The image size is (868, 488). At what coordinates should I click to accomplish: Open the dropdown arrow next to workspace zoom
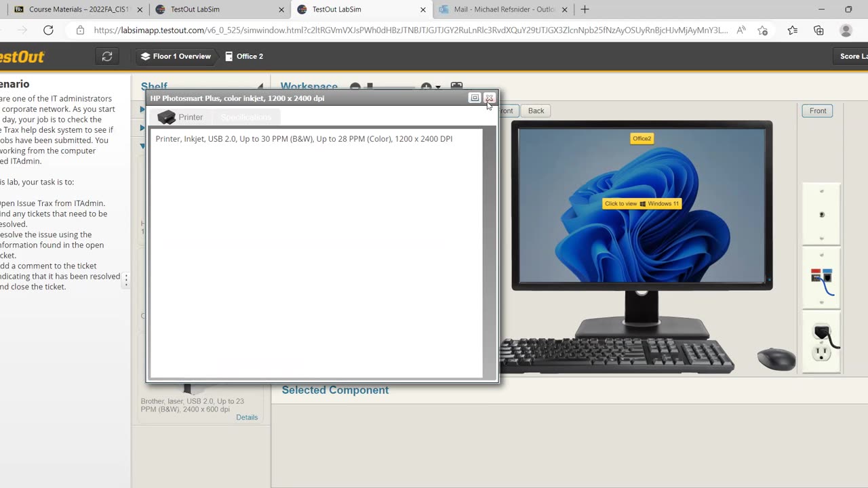438,87
